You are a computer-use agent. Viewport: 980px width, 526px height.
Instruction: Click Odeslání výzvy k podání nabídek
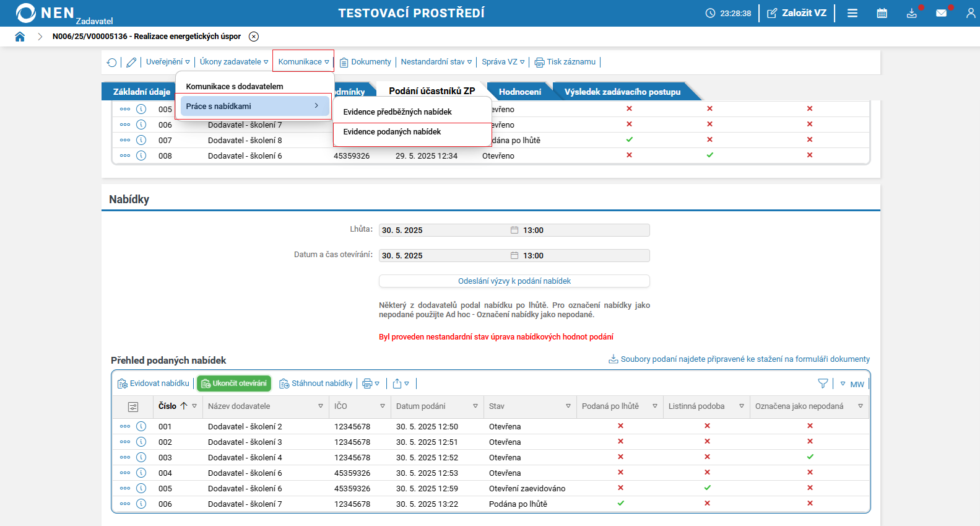pos(514,281)
